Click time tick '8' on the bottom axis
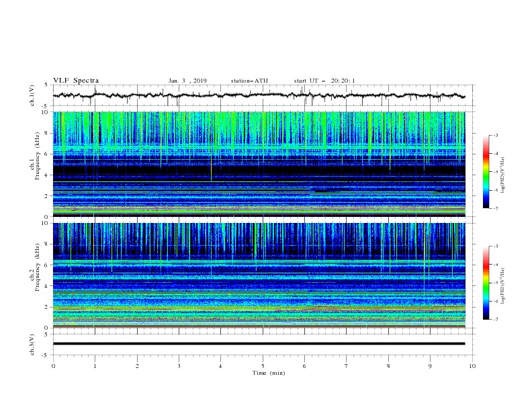This screenshot has height=411, width=532. (x=388, y=366)
